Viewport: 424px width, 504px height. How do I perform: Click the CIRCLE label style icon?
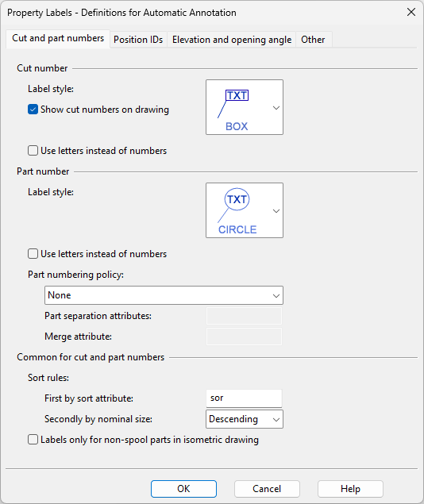click(237, 211)
